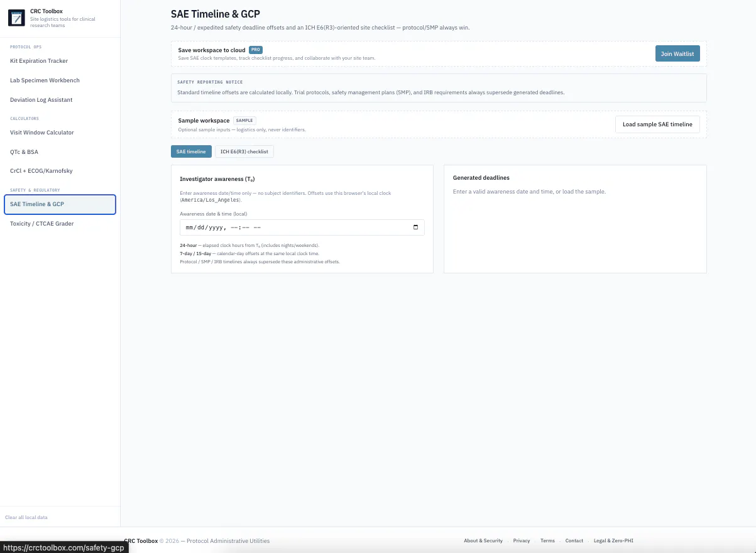Switch to ICH E6(R3) checklist tab
This screenshot has height=553, width=756.
244,151
